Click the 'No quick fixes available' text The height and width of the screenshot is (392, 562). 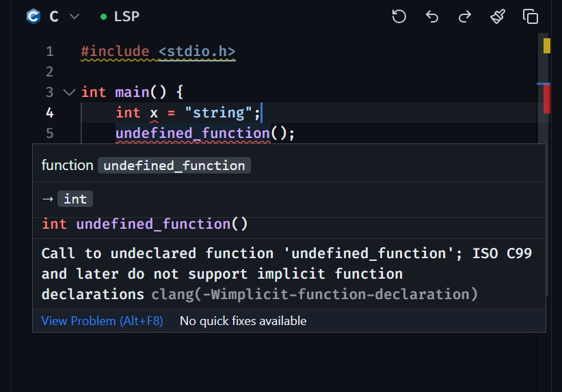coord(243,321)
